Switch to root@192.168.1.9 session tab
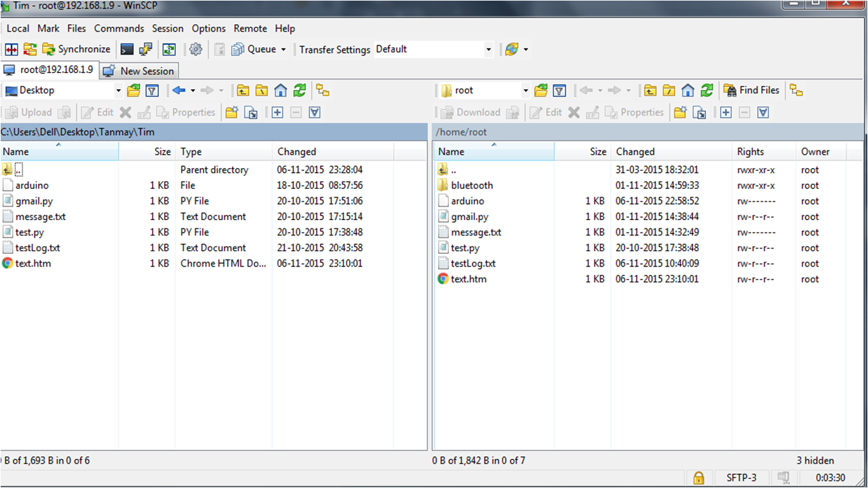 49,70
